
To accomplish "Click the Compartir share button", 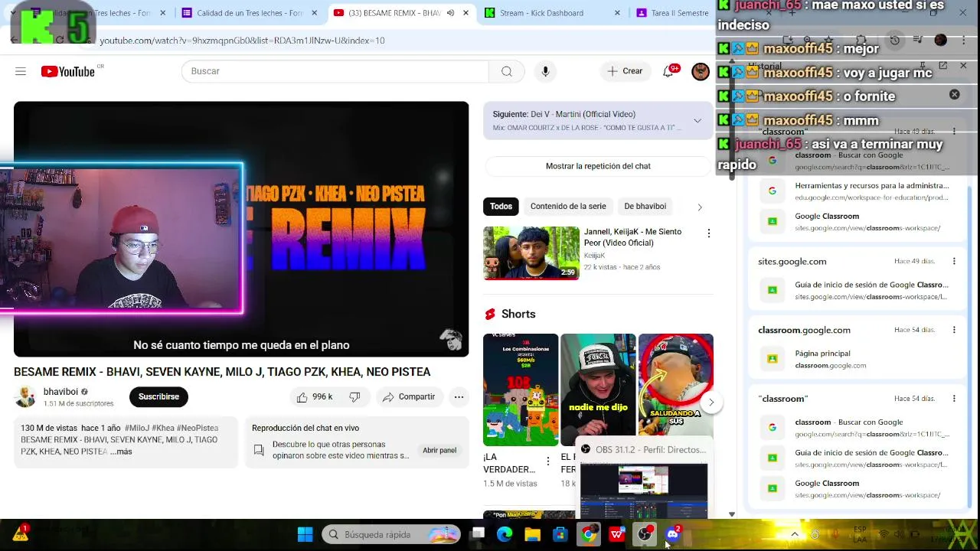I will click(409, 396).
